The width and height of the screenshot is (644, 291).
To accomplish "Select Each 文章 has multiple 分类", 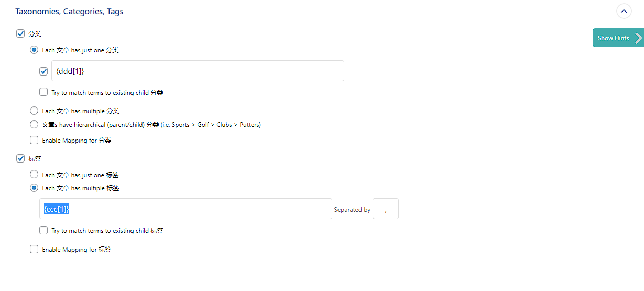I will [34, 111].
